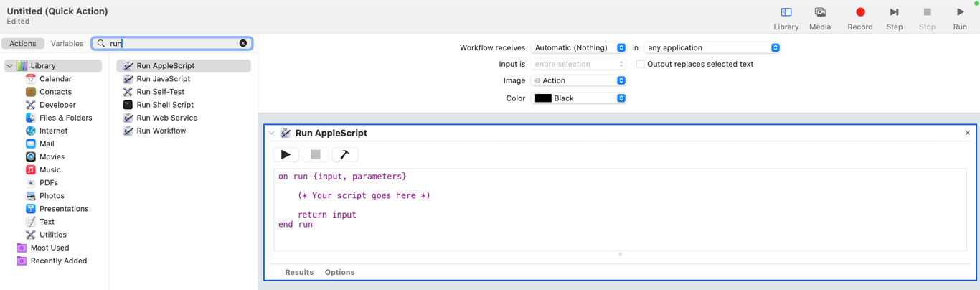Play the AppleScript action
The height and width of the screenshot is (290, 980).
tap(286, 154)
